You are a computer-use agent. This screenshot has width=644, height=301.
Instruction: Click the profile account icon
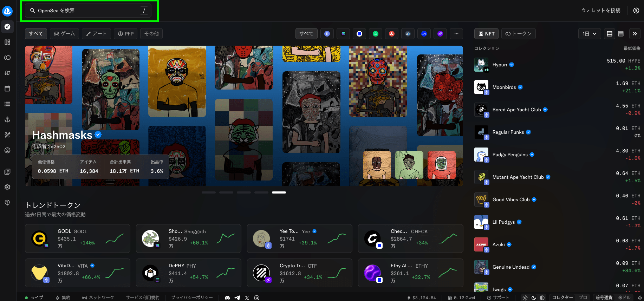tap(636, 11)
